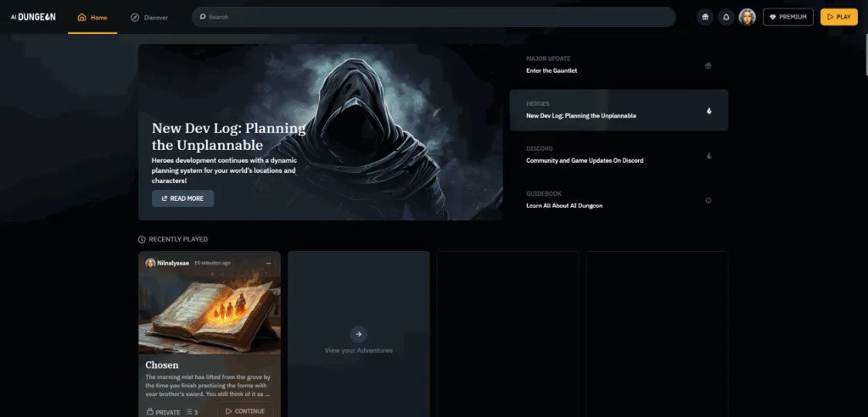Click the arrow icon above View your Adventures

click(x=358, y=334)
